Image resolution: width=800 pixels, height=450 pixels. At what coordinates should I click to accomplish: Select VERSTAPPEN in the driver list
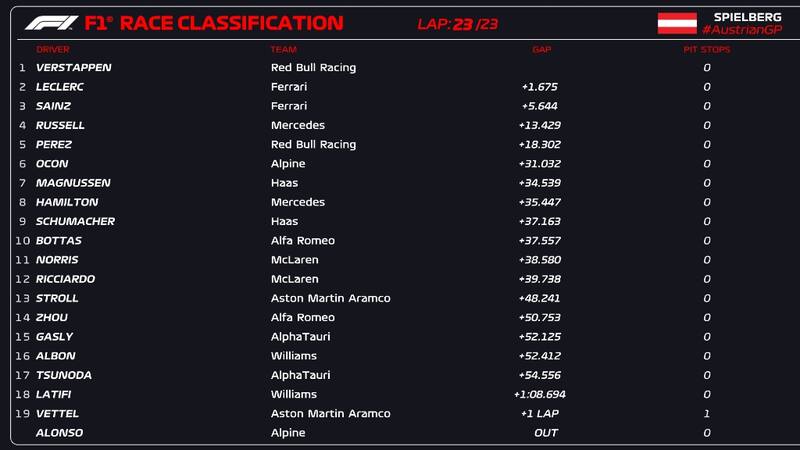pyautogui.click(x=73, y=68)
